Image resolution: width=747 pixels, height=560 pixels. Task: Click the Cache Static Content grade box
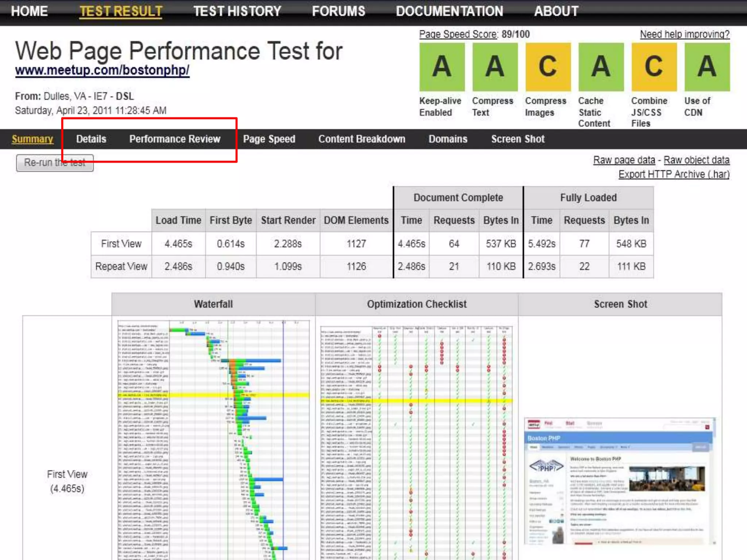(x=601, y=67)
